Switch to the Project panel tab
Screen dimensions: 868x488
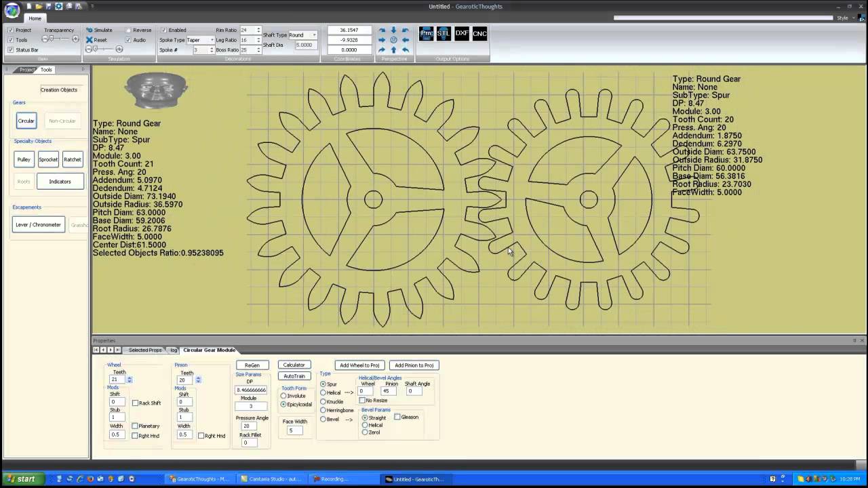coord(27,70)
